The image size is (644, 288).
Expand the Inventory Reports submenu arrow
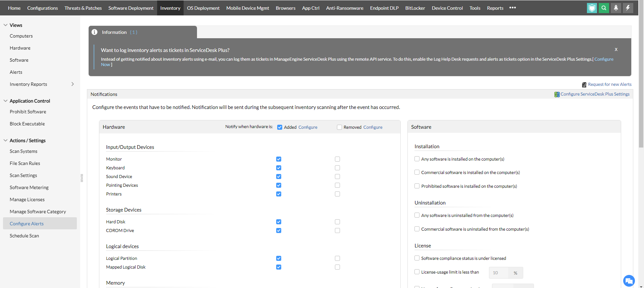(x=72, y=84)
